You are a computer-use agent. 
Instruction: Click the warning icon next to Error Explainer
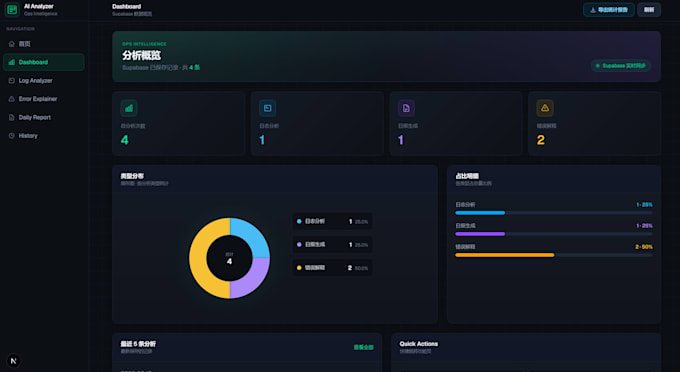[12, 99]
